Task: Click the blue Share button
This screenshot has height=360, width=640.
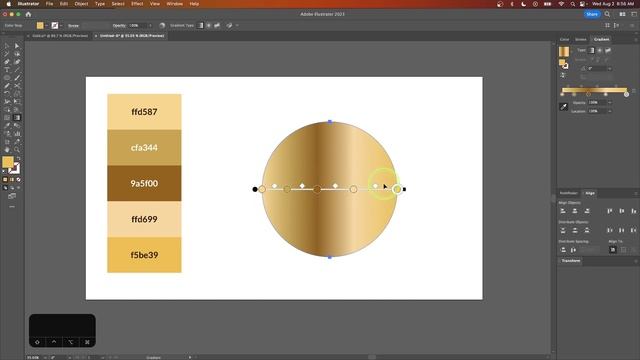Action: pos(592,14)
